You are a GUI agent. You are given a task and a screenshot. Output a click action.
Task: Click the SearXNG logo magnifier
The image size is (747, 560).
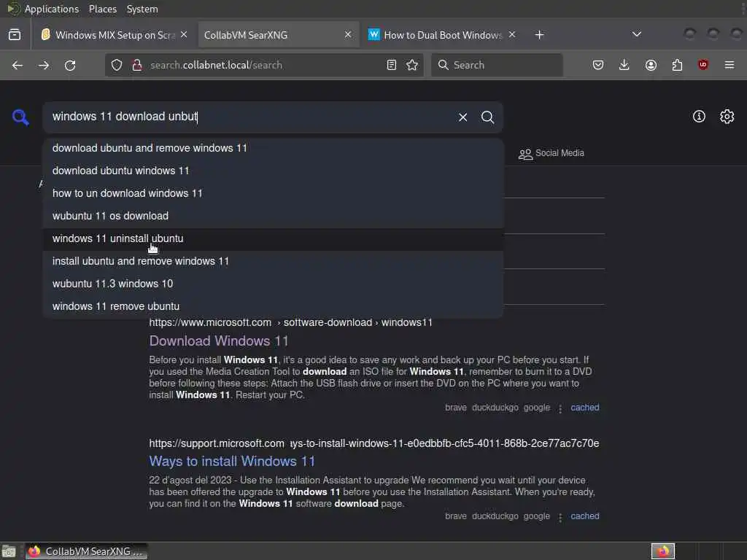point(20,117)
